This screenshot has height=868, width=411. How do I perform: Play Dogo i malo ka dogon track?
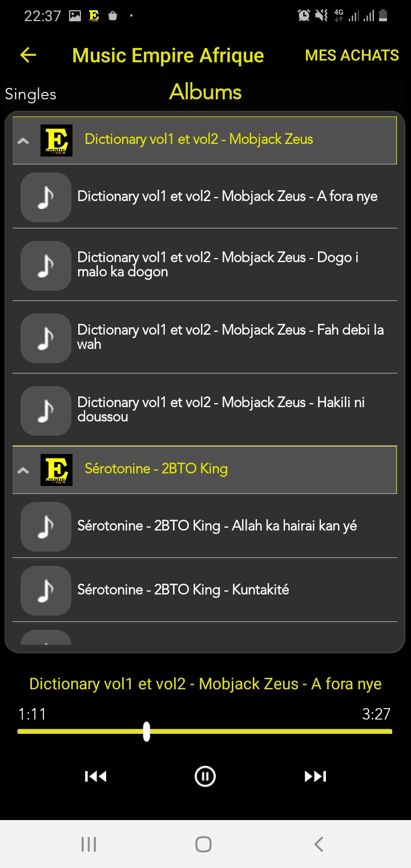tap(218, 264)
